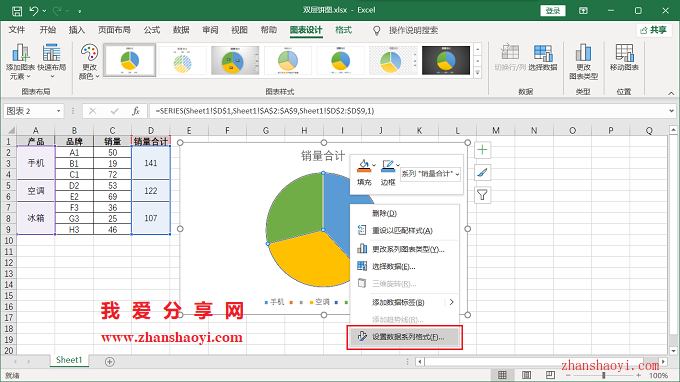Open the Chart Filters funnel button

tap(482, 195)
